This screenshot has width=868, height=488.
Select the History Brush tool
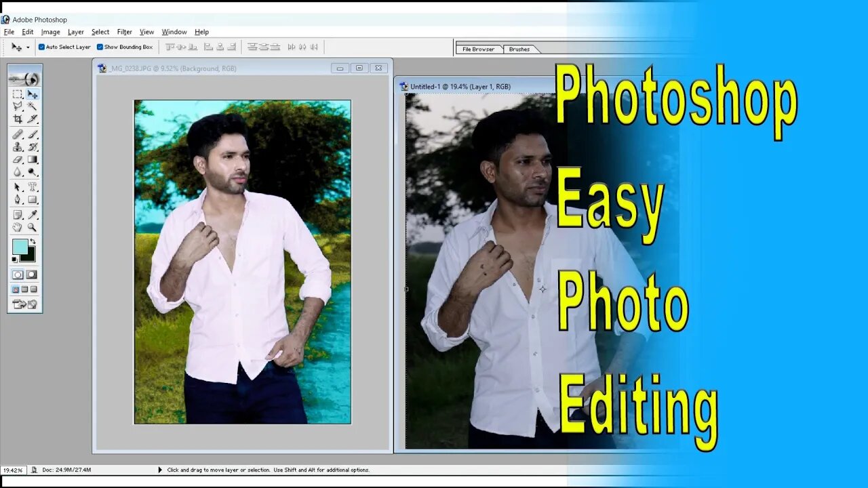click(x=32, y=147)
